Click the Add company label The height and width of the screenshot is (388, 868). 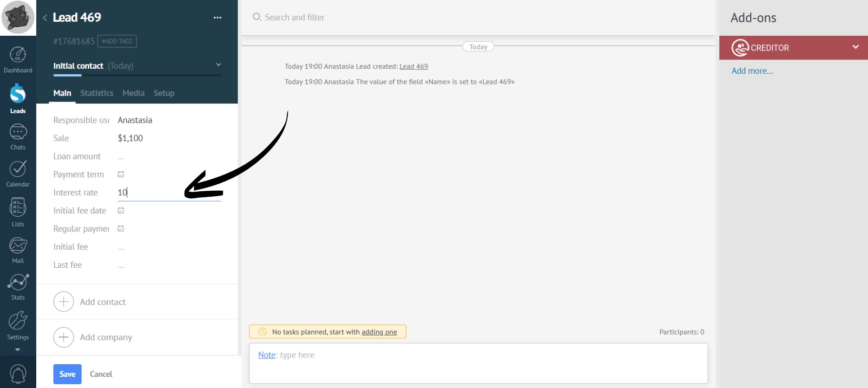point(106,337)
